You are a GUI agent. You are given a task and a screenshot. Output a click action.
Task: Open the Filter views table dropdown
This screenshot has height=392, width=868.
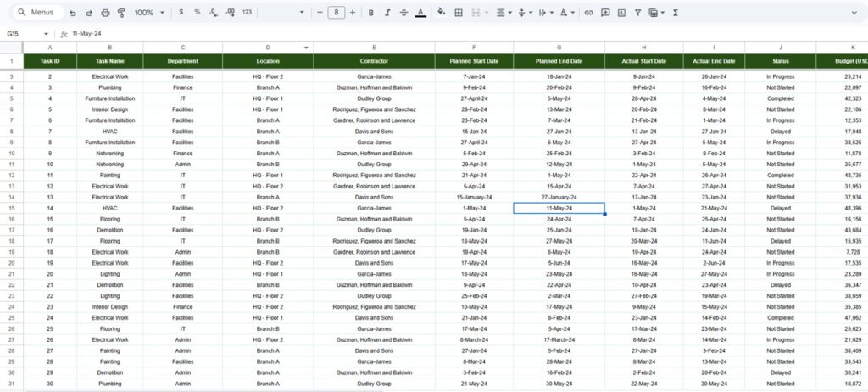coord(657,12)
